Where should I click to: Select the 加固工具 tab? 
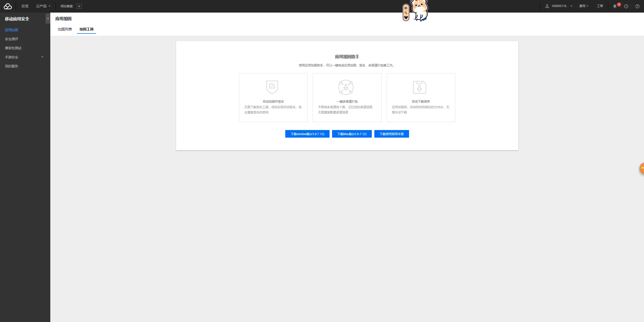click(x=86, y=29)
